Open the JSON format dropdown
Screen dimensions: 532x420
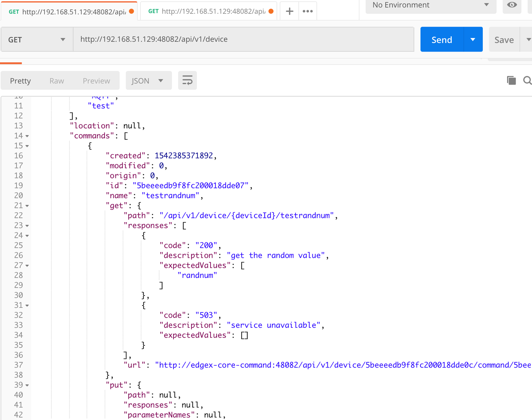coord(149,81)
